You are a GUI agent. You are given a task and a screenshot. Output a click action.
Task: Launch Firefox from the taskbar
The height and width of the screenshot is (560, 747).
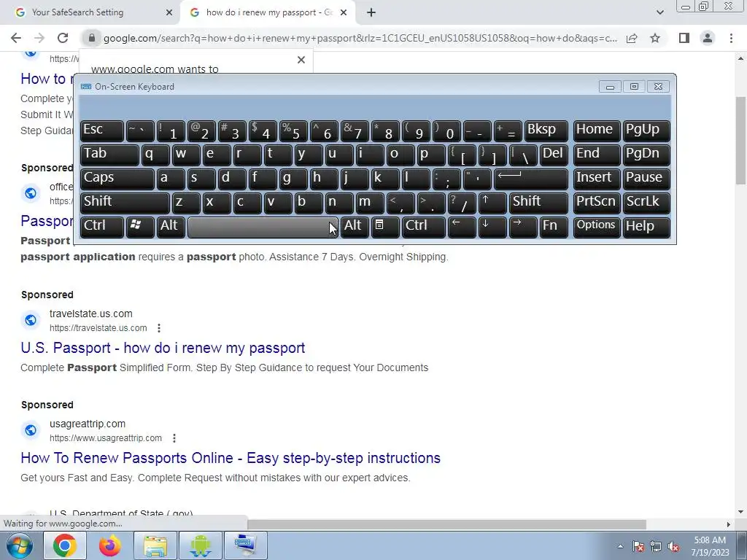coord(109,545)
